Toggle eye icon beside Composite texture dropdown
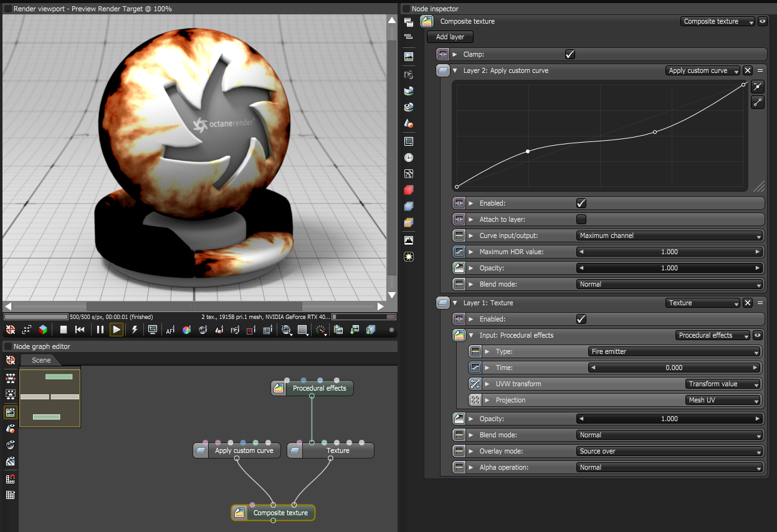The height and width of the screenshot is (532, 777). [763, 21]
